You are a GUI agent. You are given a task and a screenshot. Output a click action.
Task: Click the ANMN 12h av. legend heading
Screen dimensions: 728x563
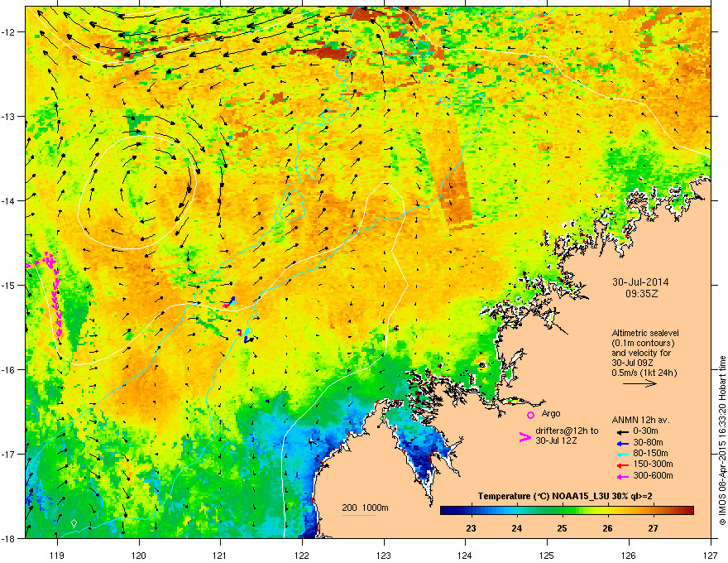click(x=640, y=420)
